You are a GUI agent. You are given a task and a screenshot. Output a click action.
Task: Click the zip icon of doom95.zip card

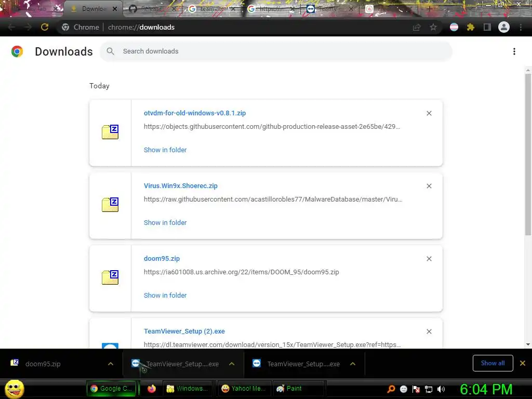point(110,277)
